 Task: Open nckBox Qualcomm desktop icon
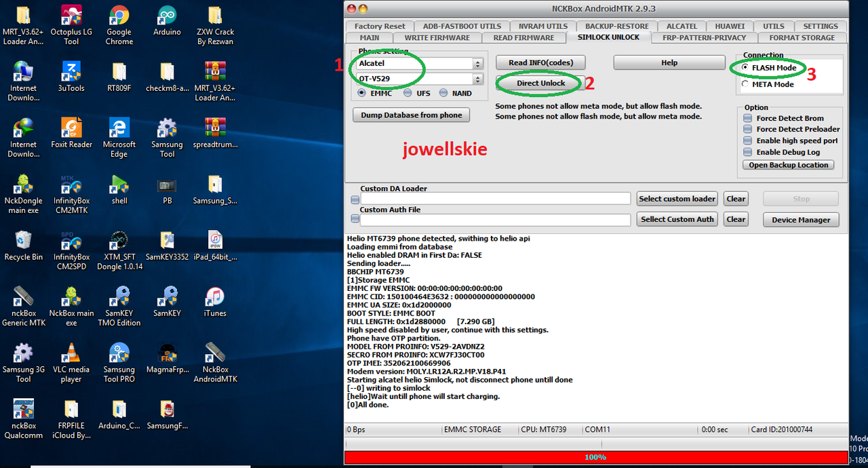23,419
